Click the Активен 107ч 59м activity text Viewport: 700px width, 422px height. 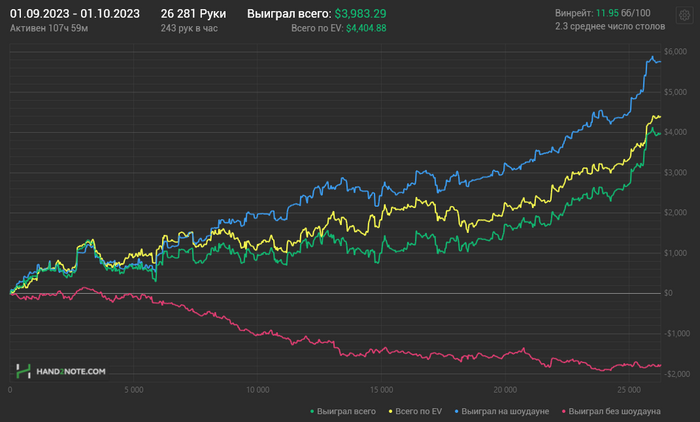click(49, 28)
